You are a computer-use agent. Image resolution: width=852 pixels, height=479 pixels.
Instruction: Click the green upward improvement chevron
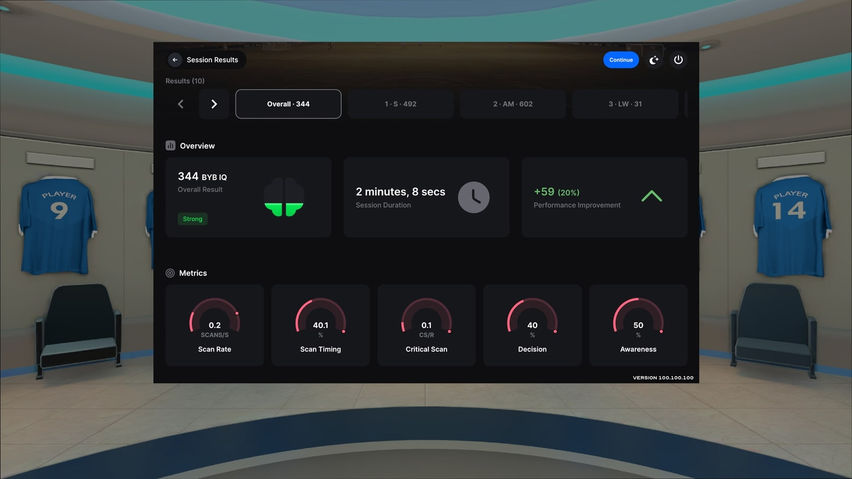click(x=651, y=196)
